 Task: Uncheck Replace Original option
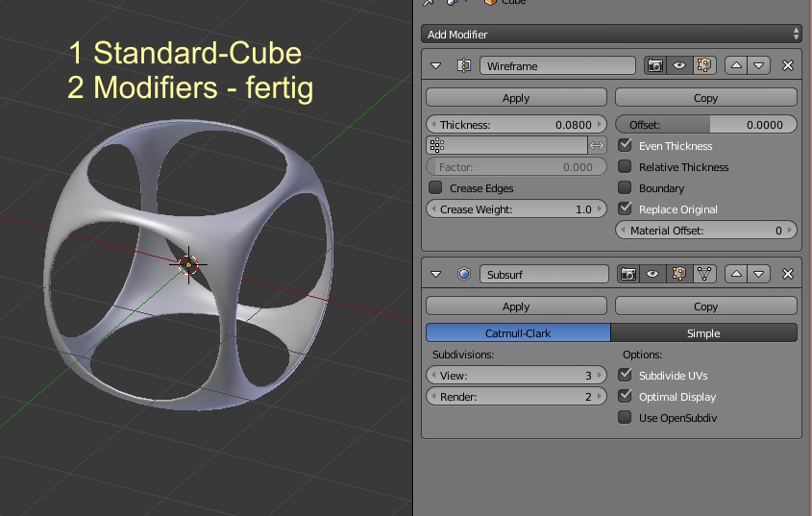pyautogui.click(x=625, y=209)
